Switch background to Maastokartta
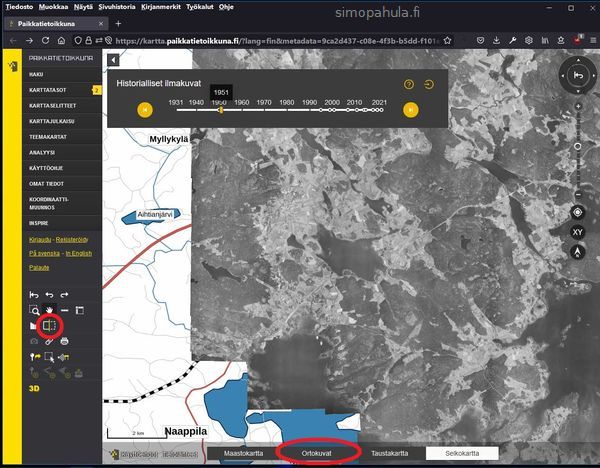The image size is (600, 468). [243, 453]
